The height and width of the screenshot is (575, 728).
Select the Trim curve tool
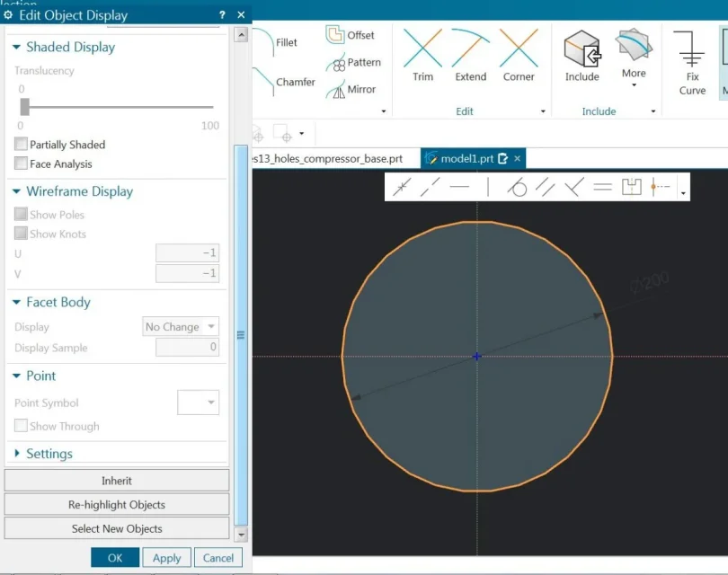(x=422, y=56)
